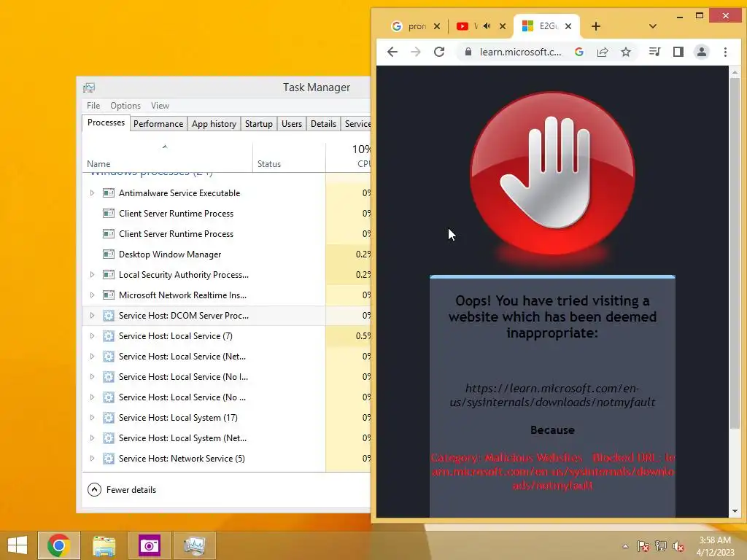This screenshot has width=747, height=560.
Task: Click gear icon of Service Host: Local System (Net...)
Action: 109,438
